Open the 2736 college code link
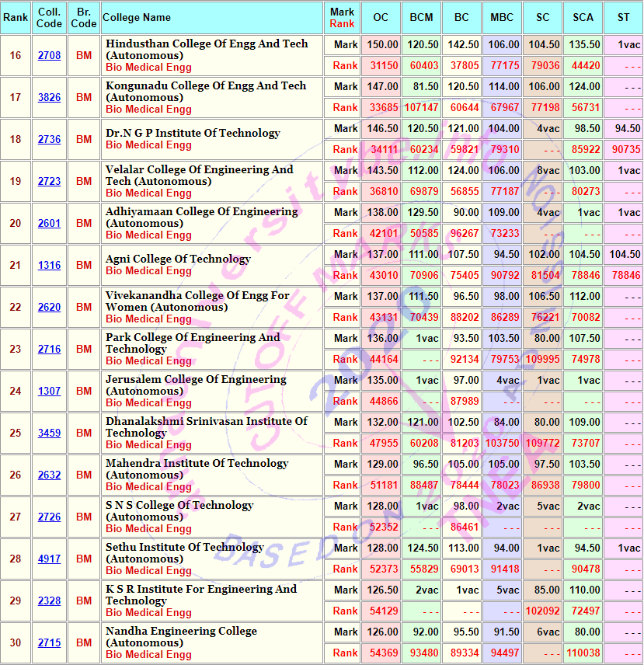Image resolution: width=644 pixels, height=665 pixels. (x=49, y=140)
